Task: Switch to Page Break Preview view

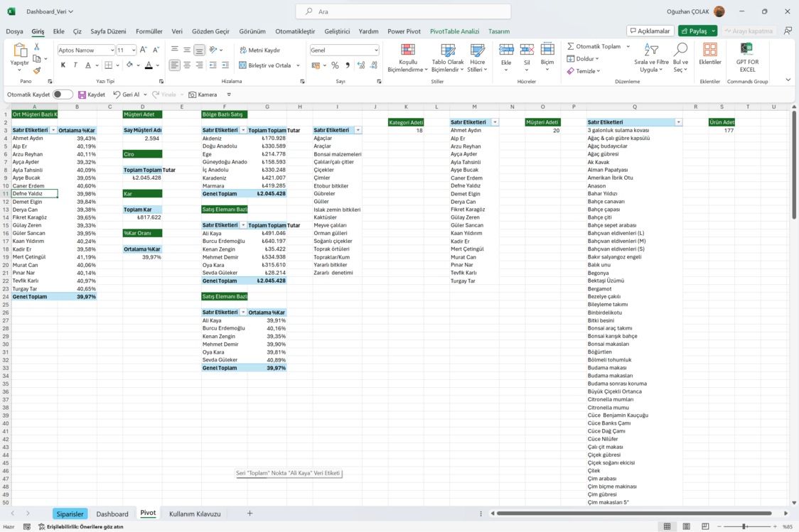Action: tap(705, 526)
